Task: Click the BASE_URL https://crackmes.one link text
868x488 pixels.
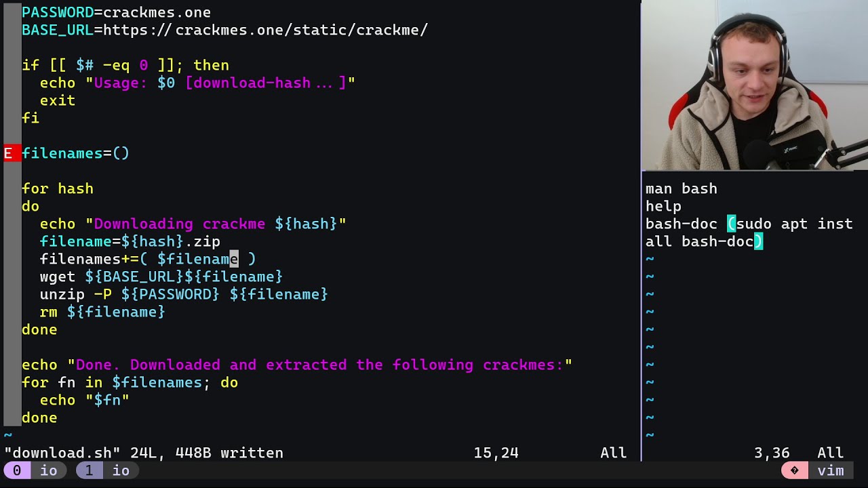Action: tap(265, 30)
